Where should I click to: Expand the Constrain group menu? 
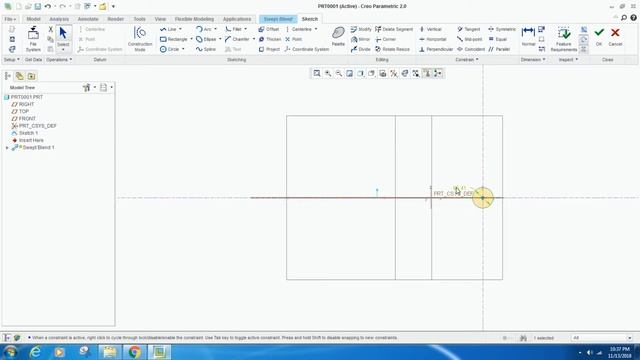pyautogui.click(x=467, y=60)
